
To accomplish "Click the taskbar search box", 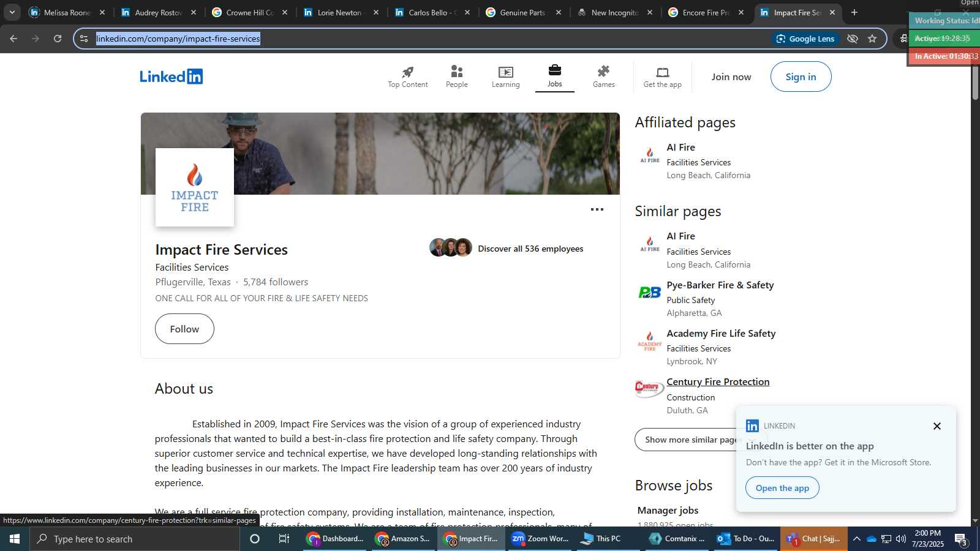I will tap(135, 539).
